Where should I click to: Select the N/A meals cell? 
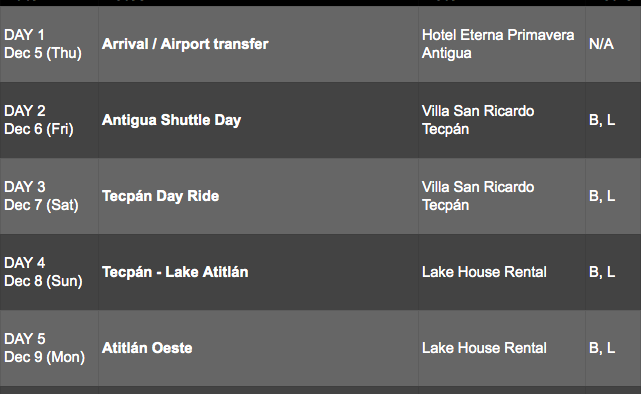pos(613,44)
